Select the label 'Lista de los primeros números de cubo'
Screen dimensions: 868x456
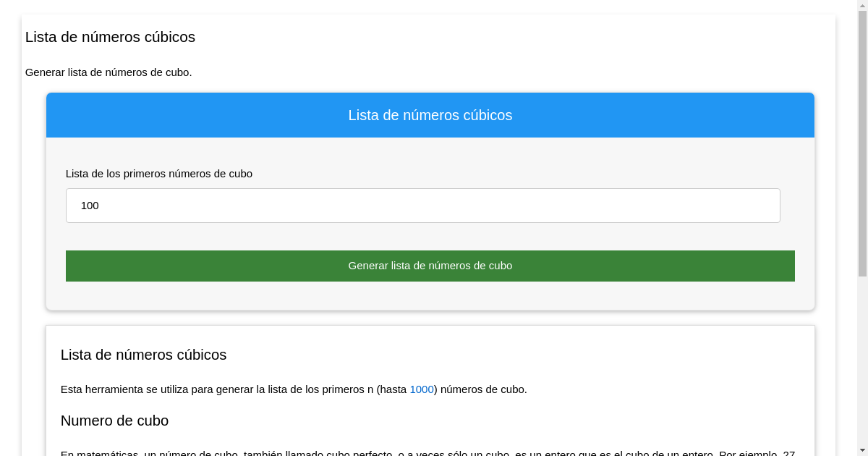(x=158, y=174)
